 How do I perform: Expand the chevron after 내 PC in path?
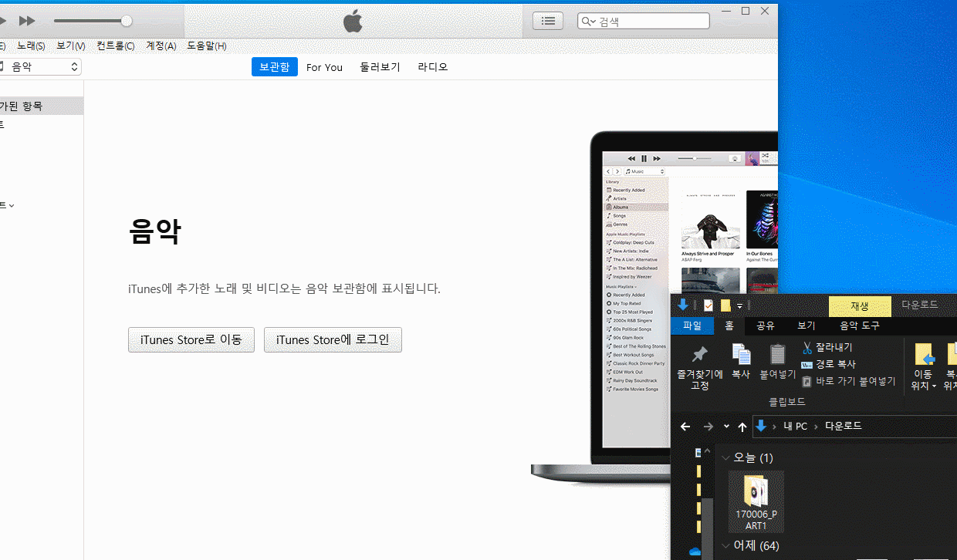816,427
